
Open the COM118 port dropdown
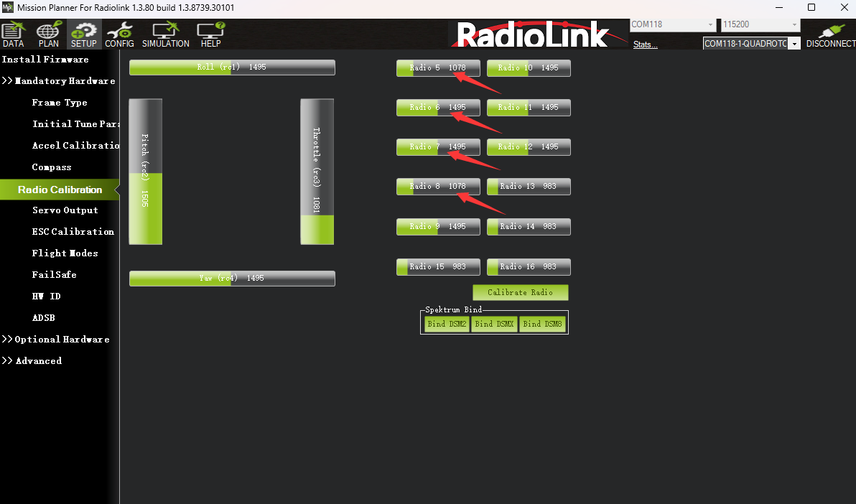[673, 25]
